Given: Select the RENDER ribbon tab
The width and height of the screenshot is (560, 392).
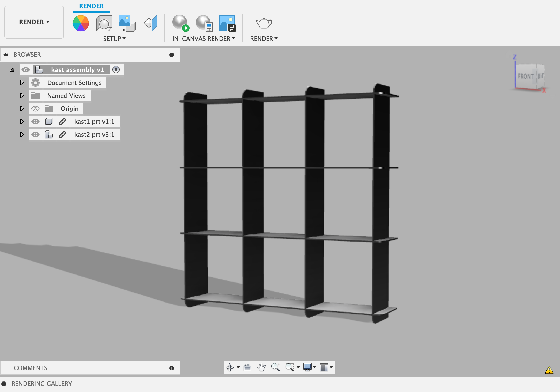Looking at the screenshot, I should 91,6.
